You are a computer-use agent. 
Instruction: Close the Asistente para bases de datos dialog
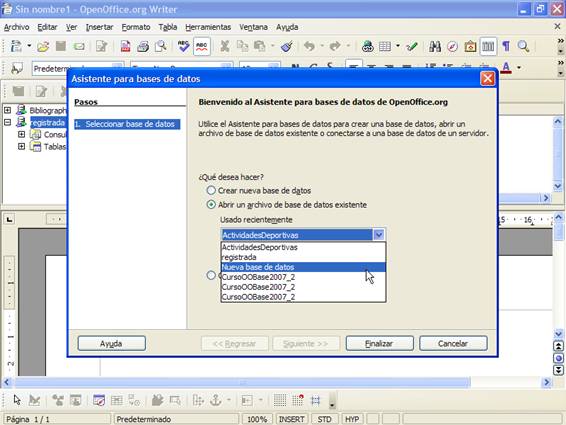coord(487,78)
